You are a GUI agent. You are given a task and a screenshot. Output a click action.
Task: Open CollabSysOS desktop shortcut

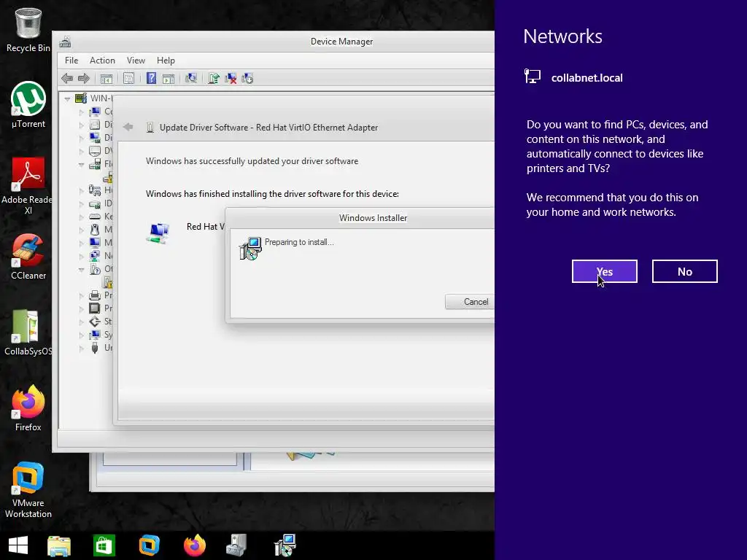(28, 332)
